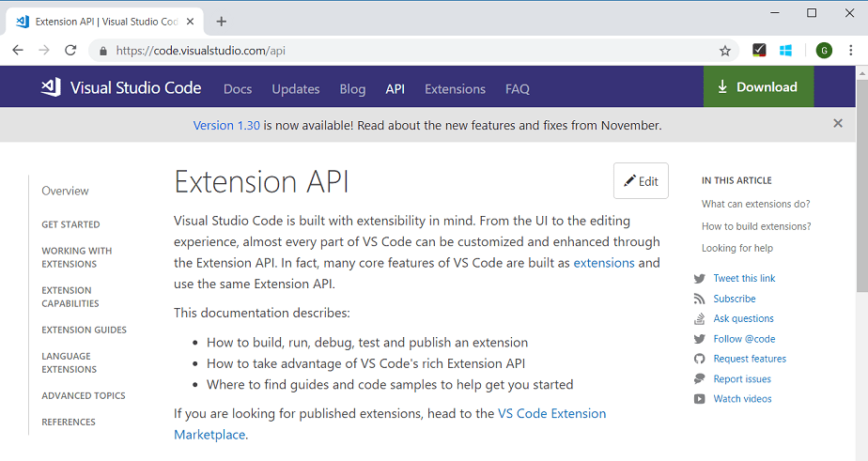
Task: Bookmark this page with the star icon
Action: click(725, 51)
